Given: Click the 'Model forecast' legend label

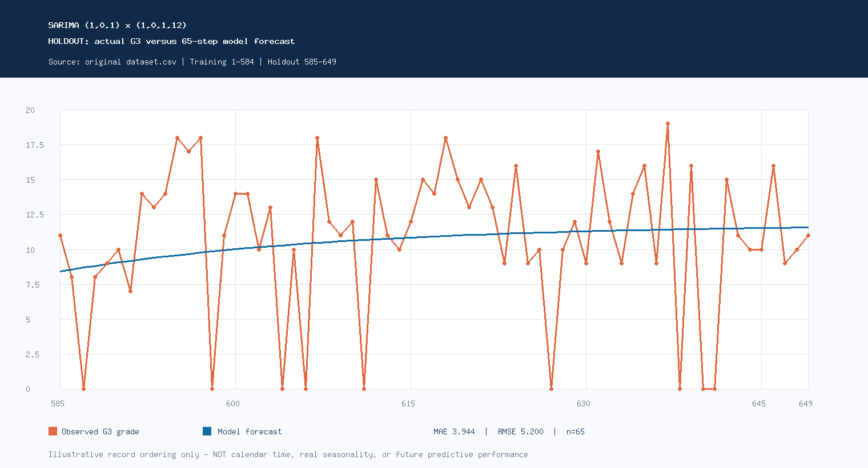Looking at the screenshot, I should click(250, 431).
